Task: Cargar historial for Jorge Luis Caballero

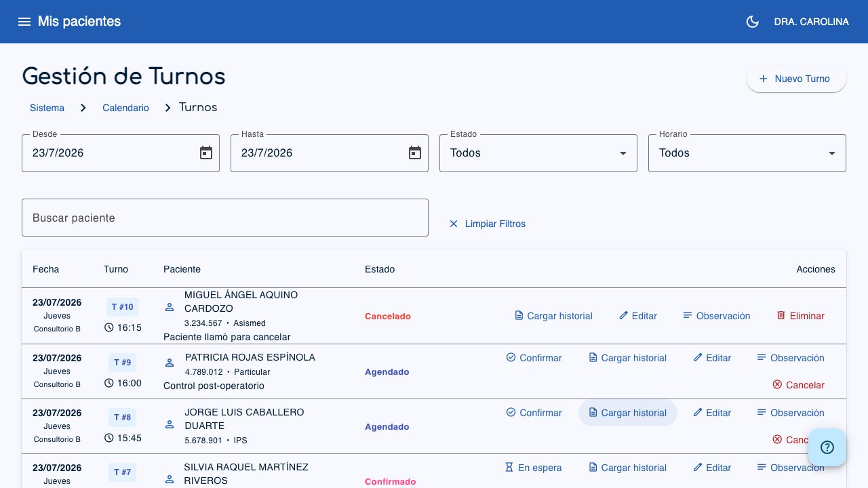Action: pyautogui.click(x=627, y=413)
